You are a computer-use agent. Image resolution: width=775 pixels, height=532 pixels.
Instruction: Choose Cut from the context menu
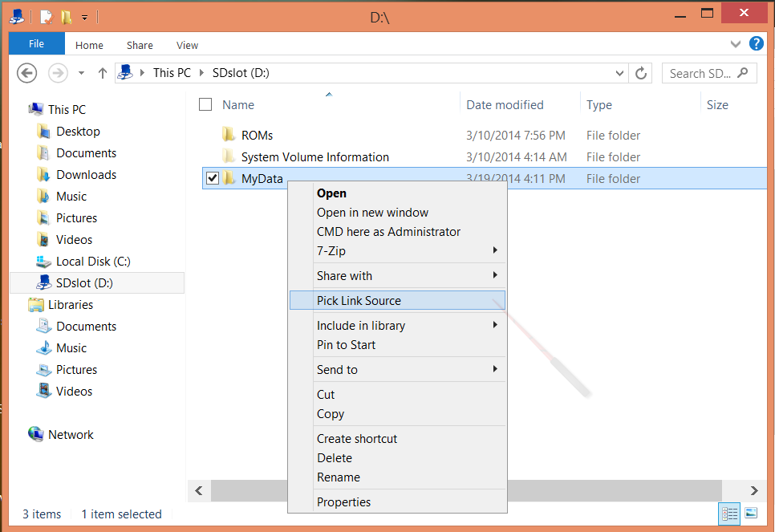pyautogui.click(x=397, y=395)
